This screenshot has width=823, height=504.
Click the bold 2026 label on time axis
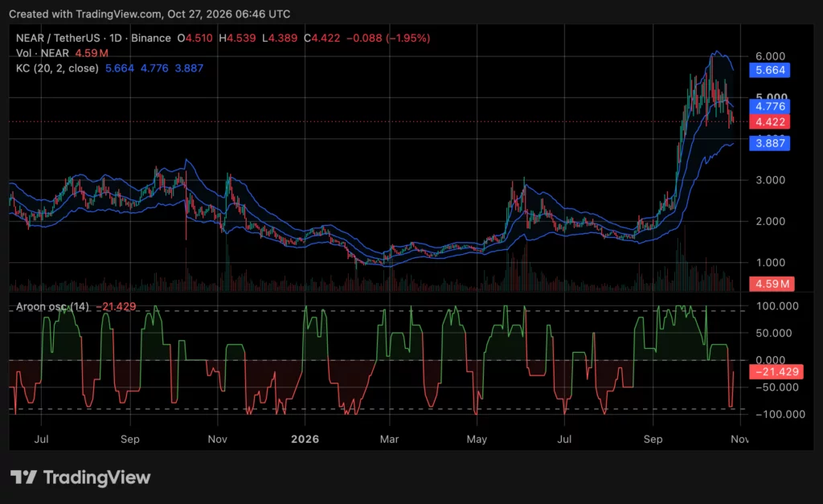click(x=305, y=439)
